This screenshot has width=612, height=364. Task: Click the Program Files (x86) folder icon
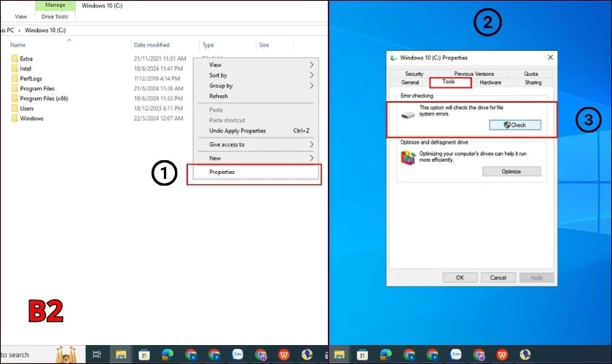pyautogui.click(x=15, y=98)
